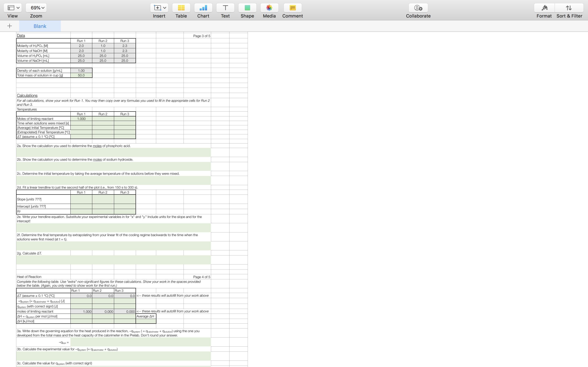Click the Total mass 50.0 cell
This screenshot has width=588, height=367.
click(81, 75)
